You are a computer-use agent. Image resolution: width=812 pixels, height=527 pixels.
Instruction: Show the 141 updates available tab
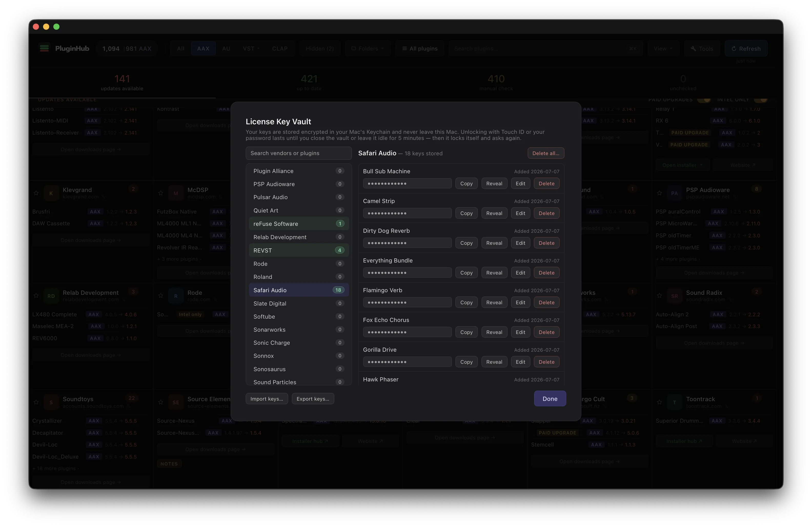(x=122, y=83)
